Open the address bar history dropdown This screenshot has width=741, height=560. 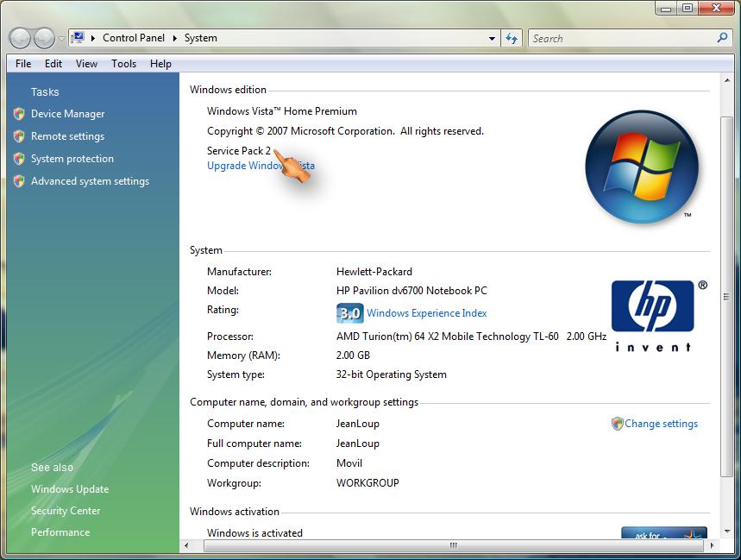(x=492, y=38)
